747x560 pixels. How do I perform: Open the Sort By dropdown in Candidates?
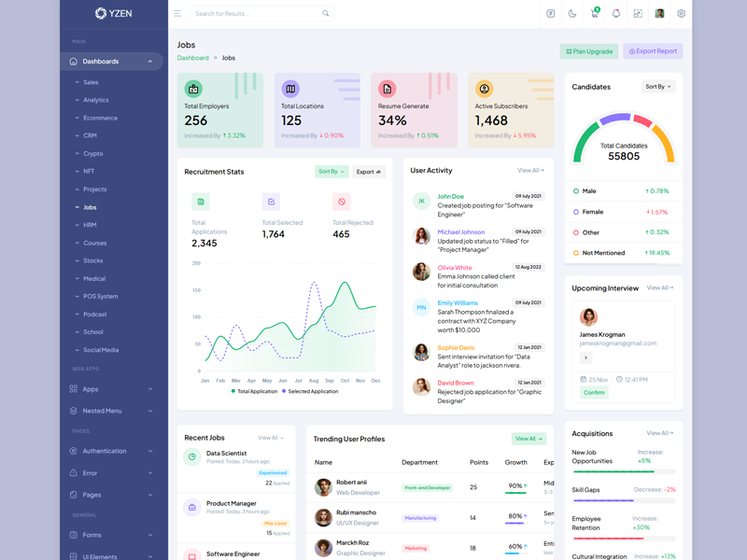658,87
